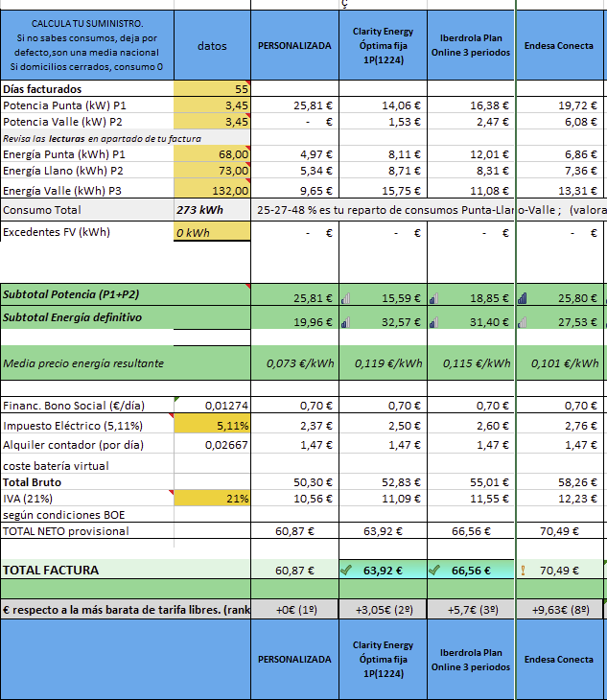The image size is (607, 700).
Task: Select Subtotal Potencia (P1+P2) label cell
Action: point(126,294)
